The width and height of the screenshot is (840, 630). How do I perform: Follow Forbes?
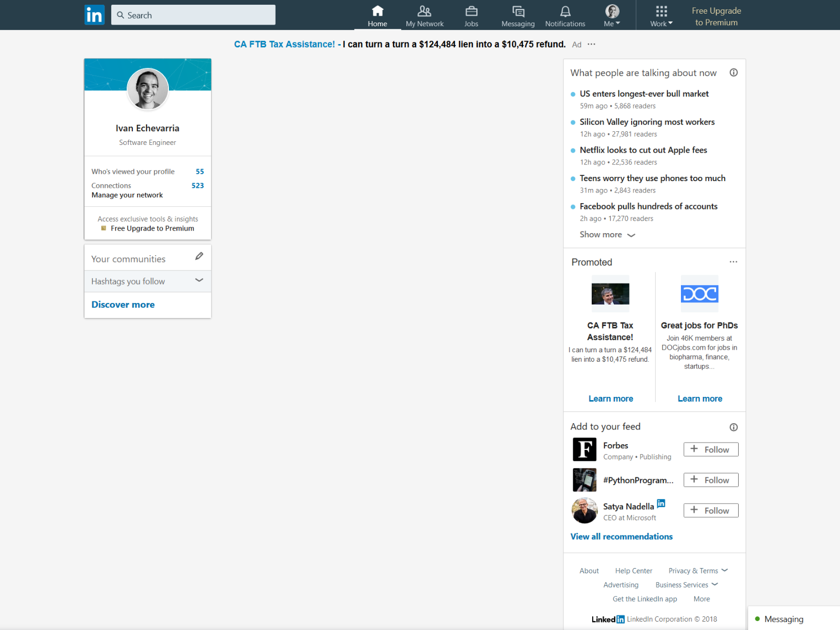(711, 449)
